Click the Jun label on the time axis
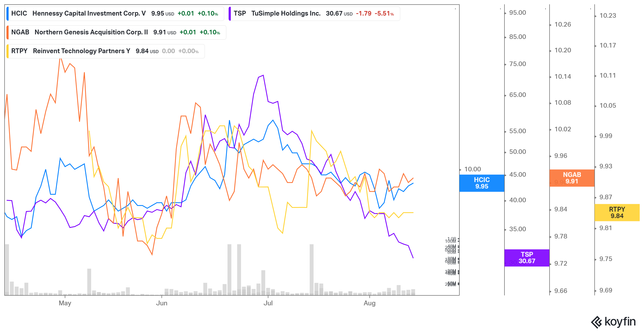The width and height of the screenshot is (644, 333). pyautogui.click(x=162, y=303)
